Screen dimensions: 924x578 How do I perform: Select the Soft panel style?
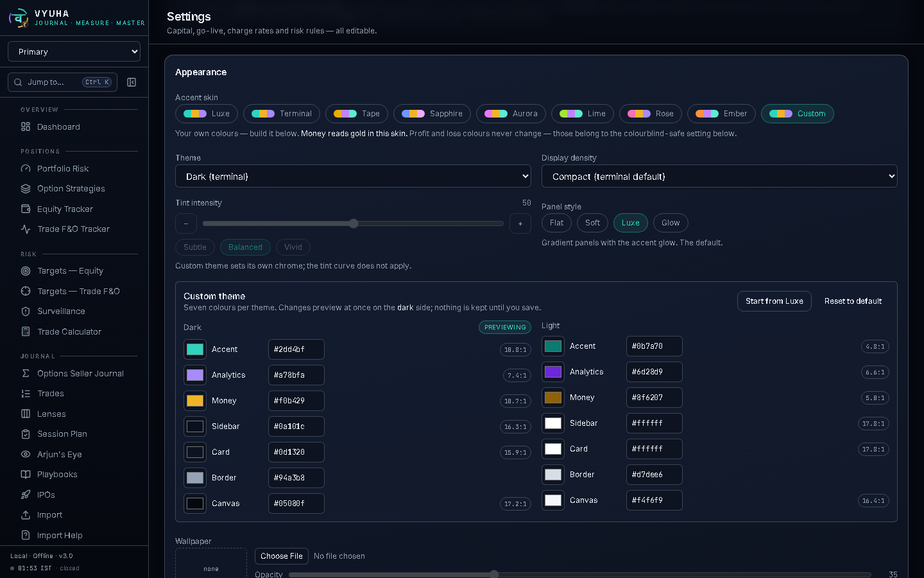(592, 223)
